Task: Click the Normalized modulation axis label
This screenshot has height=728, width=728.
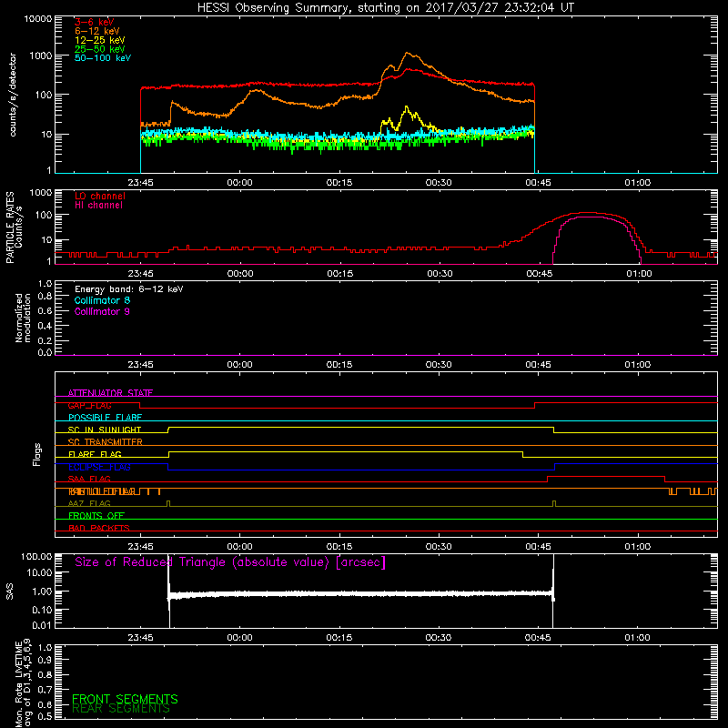Action: tap(23, 318)
